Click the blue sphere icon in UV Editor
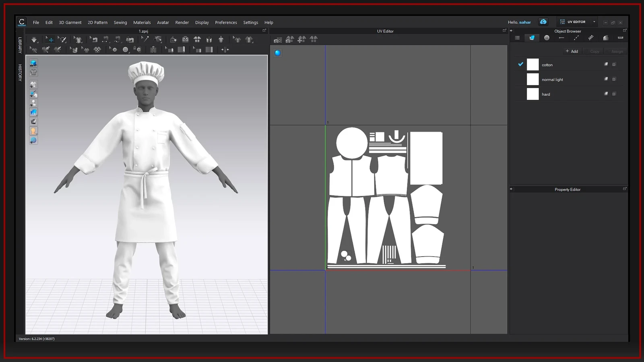Image resolution: width=644 pixels, height=362 pixels. pos(278,53)
